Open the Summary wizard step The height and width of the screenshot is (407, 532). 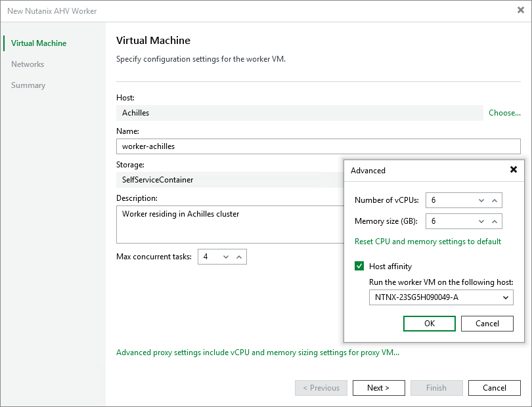(28, 85)
